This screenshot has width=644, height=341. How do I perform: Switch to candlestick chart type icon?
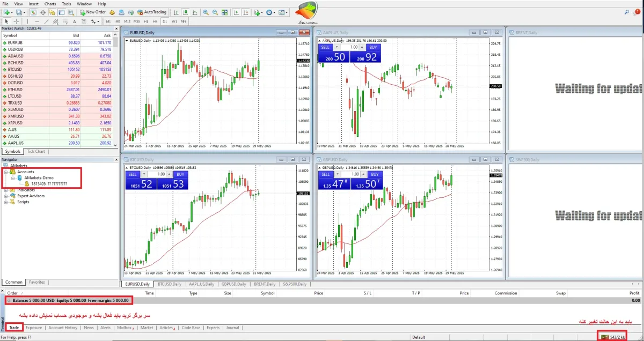point(185,12)
